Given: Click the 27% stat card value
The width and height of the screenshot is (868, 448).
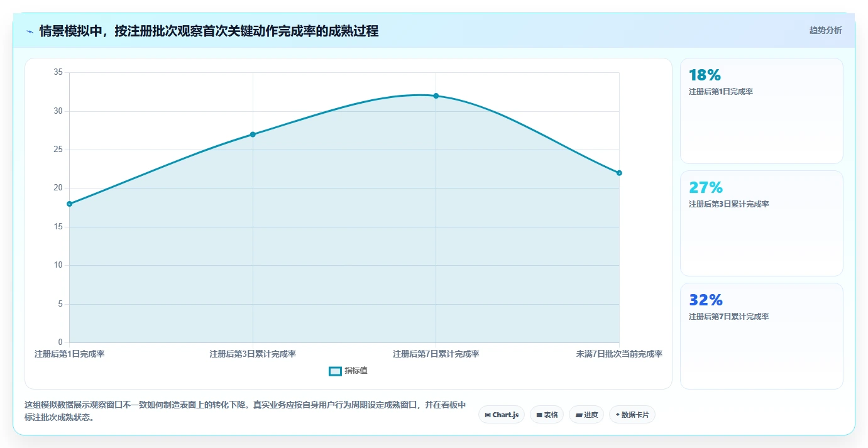Looking at the screenshot, I should click(x=706, y=188).
